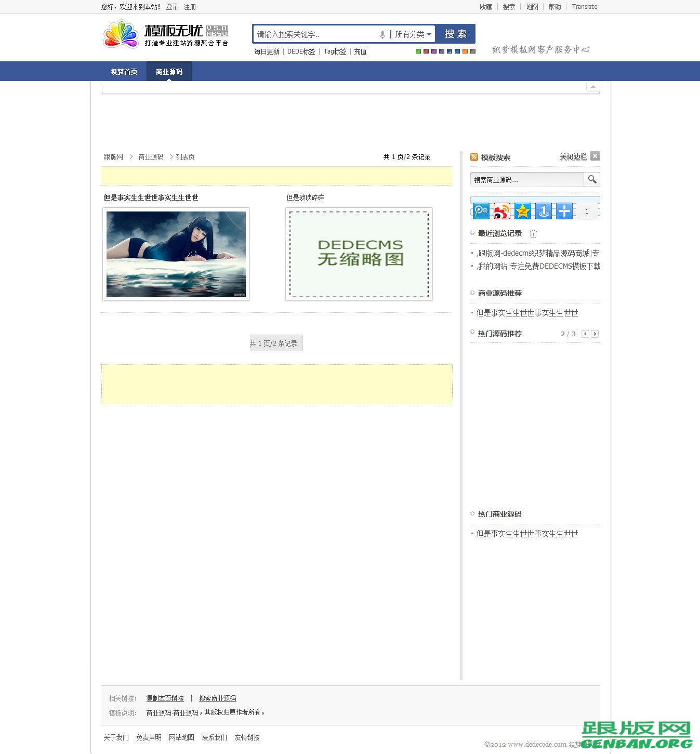The height and width of the screenshot is (754, 700).
Task: Share via the Sina Weibo icon
Action: [x=501, y=211]
